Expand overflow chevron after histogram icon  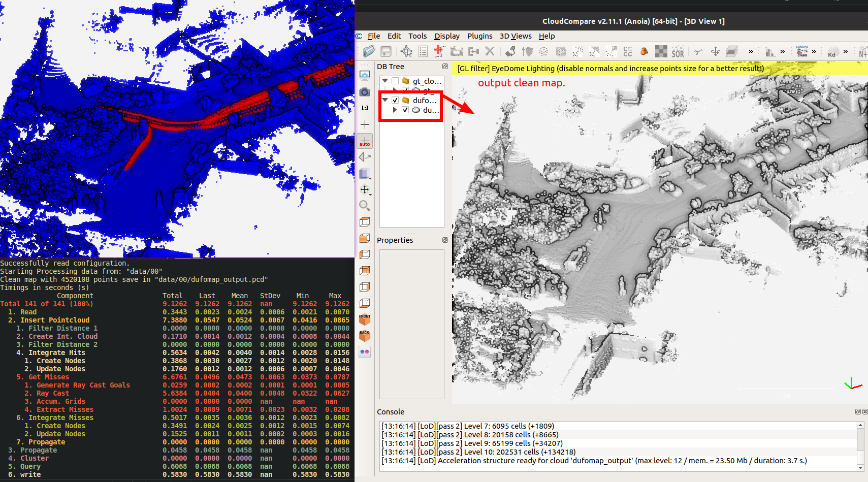coord(782,51)
